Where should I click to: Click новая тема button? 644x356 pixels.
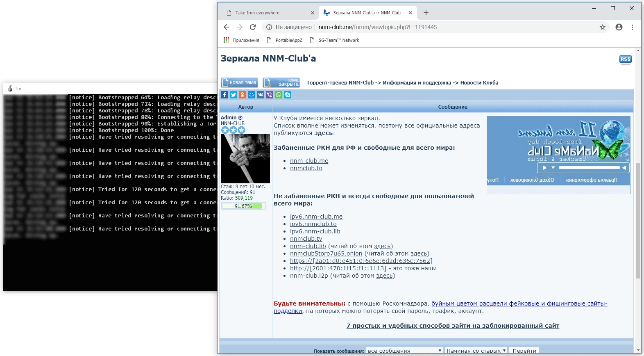pyautogui.click(x=240, y=82)
